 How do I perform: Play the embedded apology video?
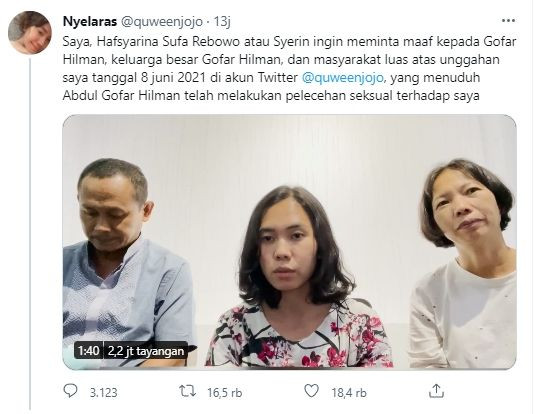(289, 242)
